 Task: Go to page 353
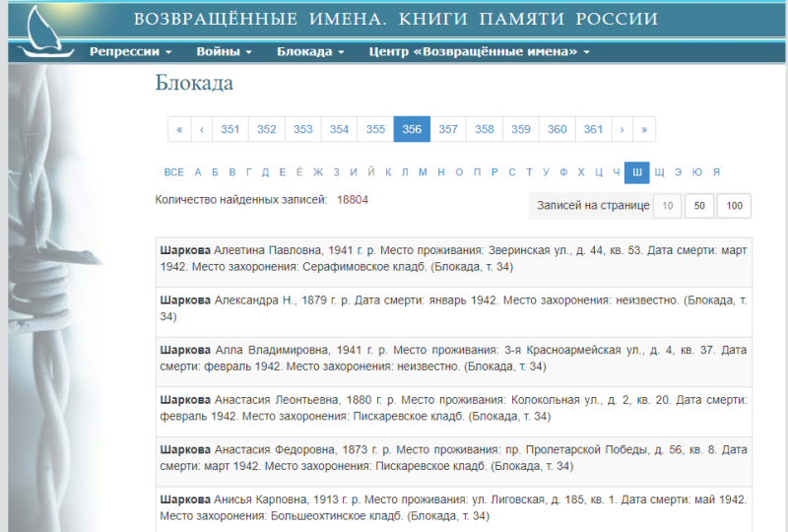pos(303,129)
